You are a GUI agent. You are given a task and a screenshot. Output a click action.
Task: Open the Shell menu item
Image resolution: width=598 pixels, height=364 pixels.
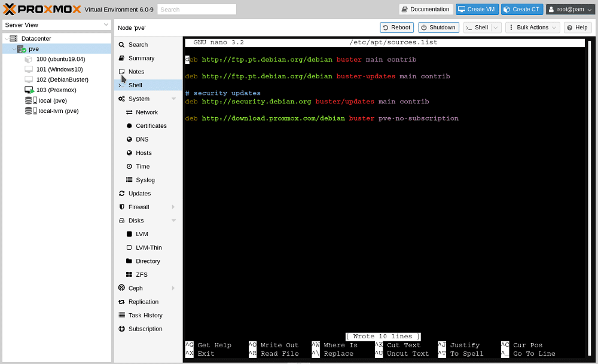point(148,85)
